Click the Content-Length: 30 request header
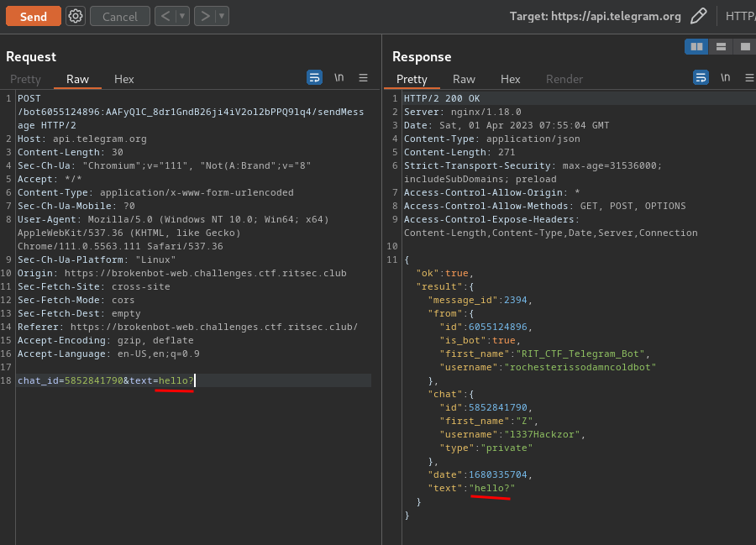756x545 pixels. [71, 152]
